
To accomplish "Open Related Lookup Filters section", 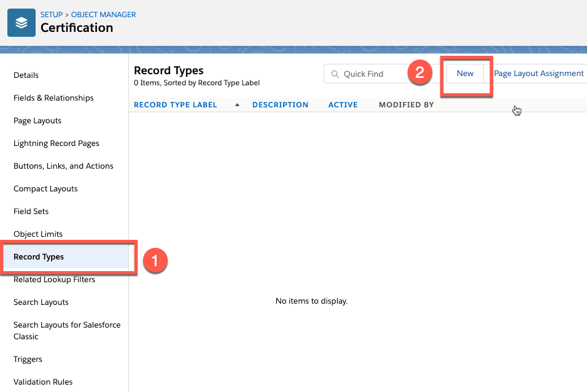I will (x=54, y=279).
